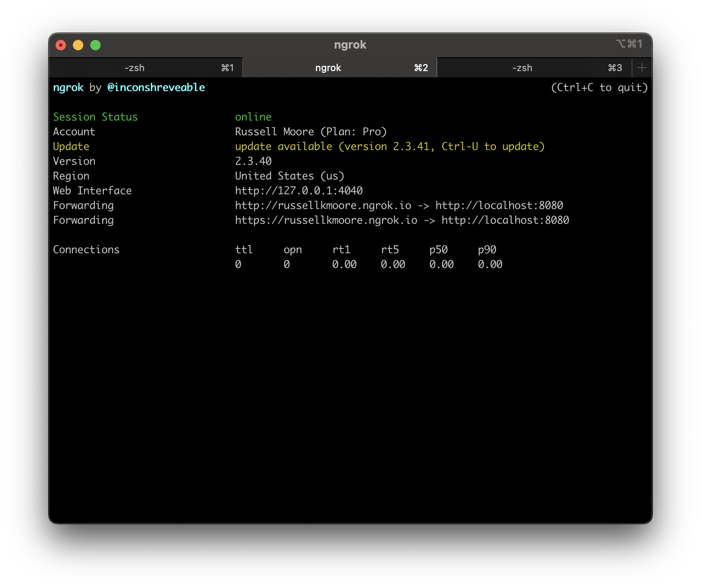701x588 pixels.
Task: Click the 'Version' label
Action: click(74, 161)
